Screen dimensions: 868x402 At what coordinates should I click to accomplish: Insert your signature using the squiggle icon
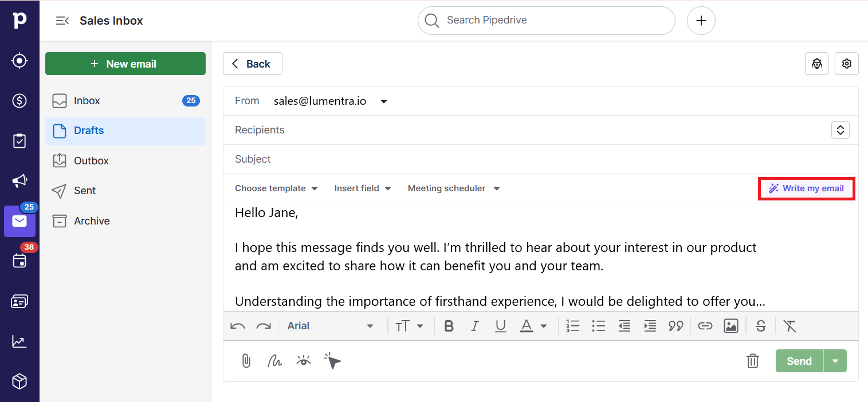pyautogui.click(x=274, y=361)
